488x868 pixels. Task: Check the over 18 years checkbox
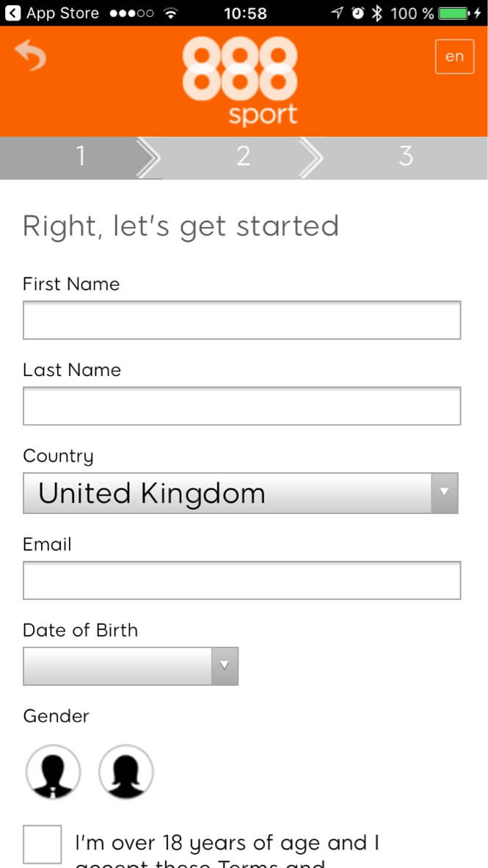(x=42, y=845)
